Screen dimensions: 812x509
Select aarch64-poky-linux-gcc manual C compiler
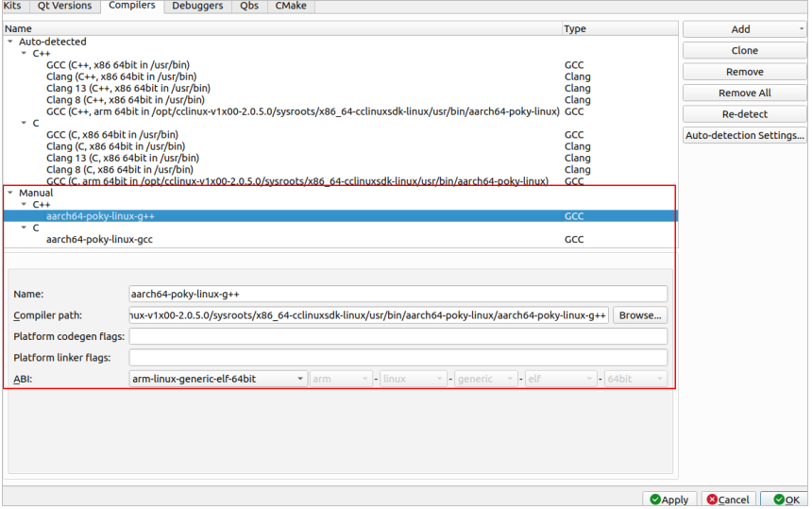tap(99, 240)
